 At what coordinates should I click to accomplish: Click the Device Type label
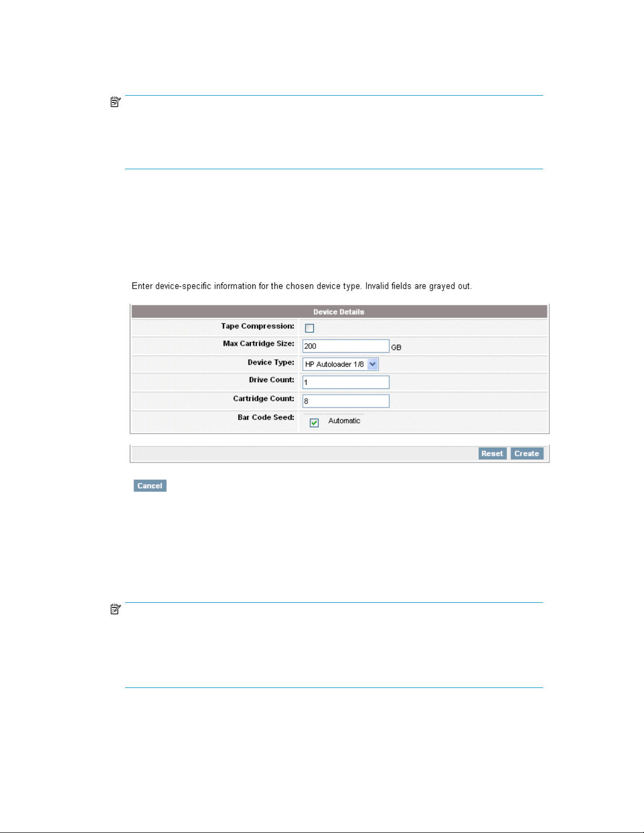(271, 363)
